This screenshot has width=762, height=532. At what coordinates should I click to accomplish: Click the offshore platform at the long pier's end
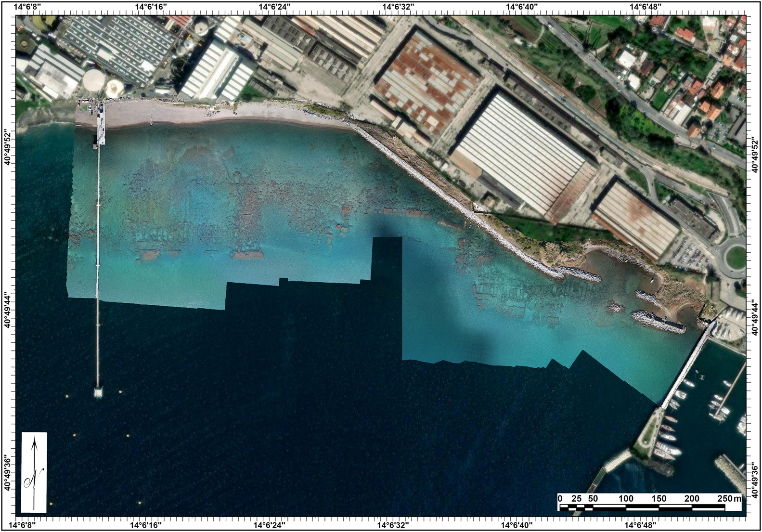[98, 392]
